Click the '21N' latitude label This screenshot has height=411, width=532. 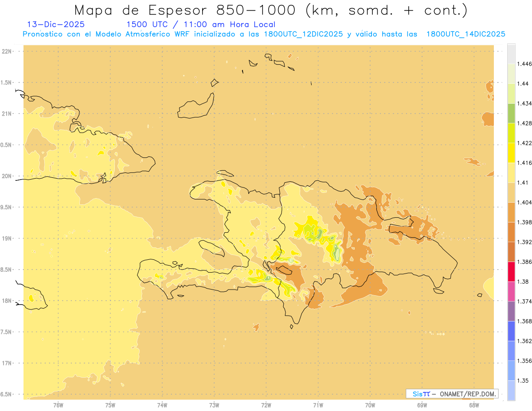pyautogui.click(x=7, y=114)
